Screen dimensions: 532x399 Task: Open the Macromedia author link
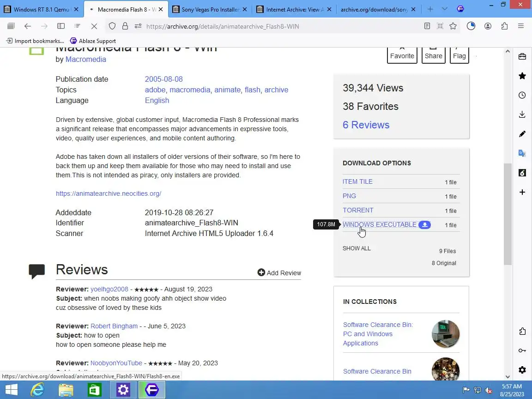pos(85,60)
